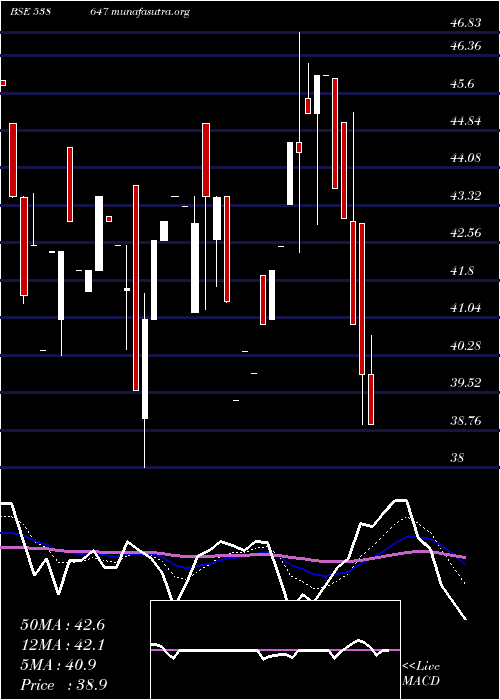Click the last red candlestick near 38.9
The width and height of the screenshot is (500, 700).
(x=371, y=399)
